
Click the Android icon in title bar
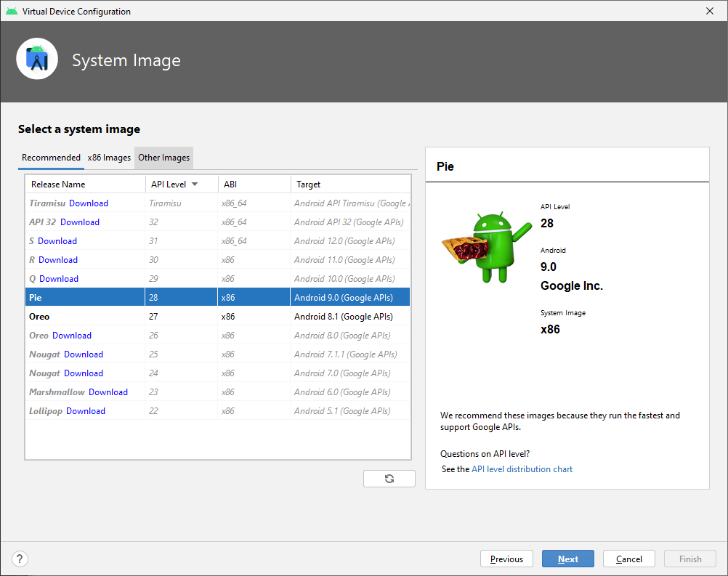(x=12, y=11)
